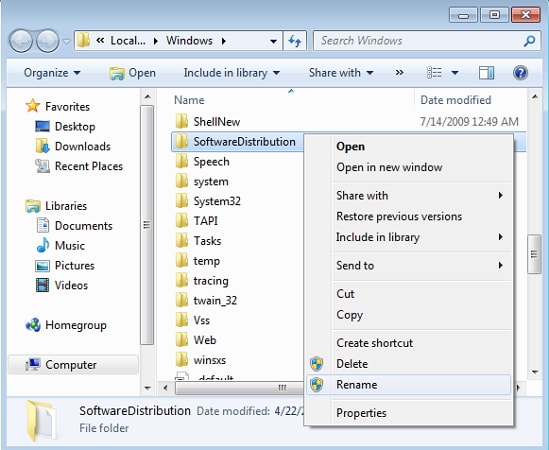Choose Restore previous versions
Viewport: 549px width, 450px height.
coord(408,216)
